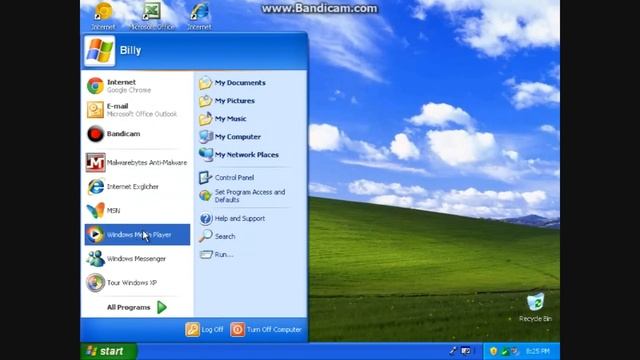This screenshot has height=360, width=640.
Task: Select Tour Windows XP menu text
Action: click(x=131, y=282)
